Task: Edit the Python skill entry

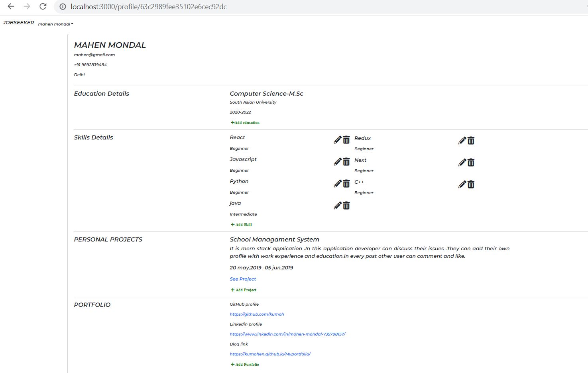Action: 337,184
